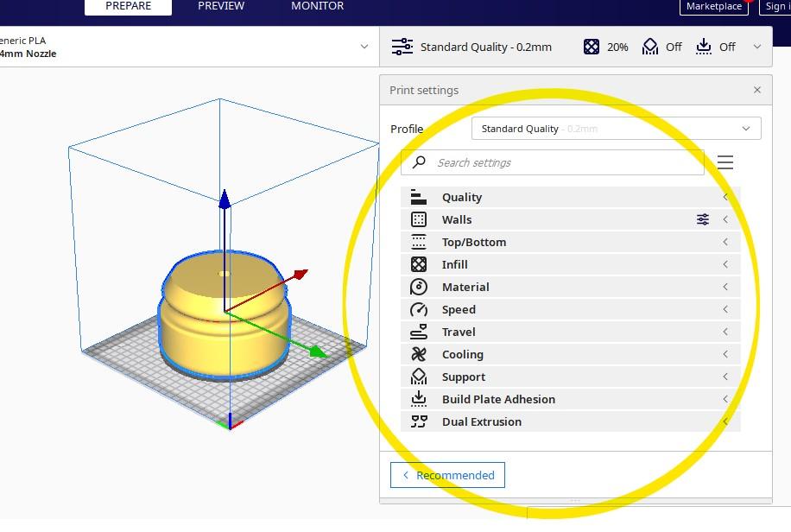
Task: Click the print profile sliders icon
Action: (402, 47)
